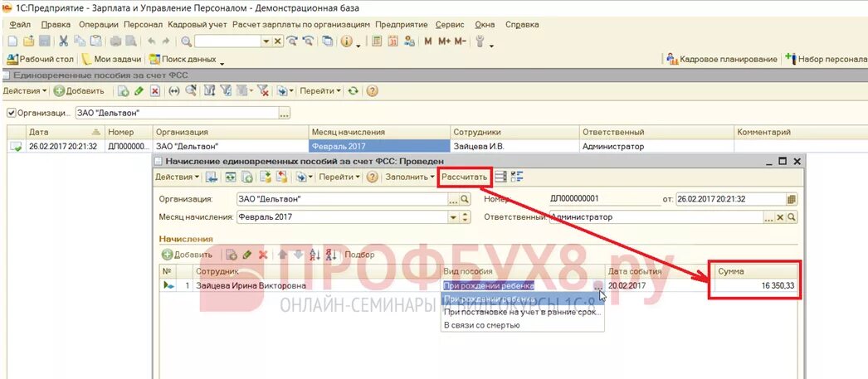Open the Перейти dropdown in list toolbar
The width and height of the screenshot is (868, 379).
pos(320,91)
